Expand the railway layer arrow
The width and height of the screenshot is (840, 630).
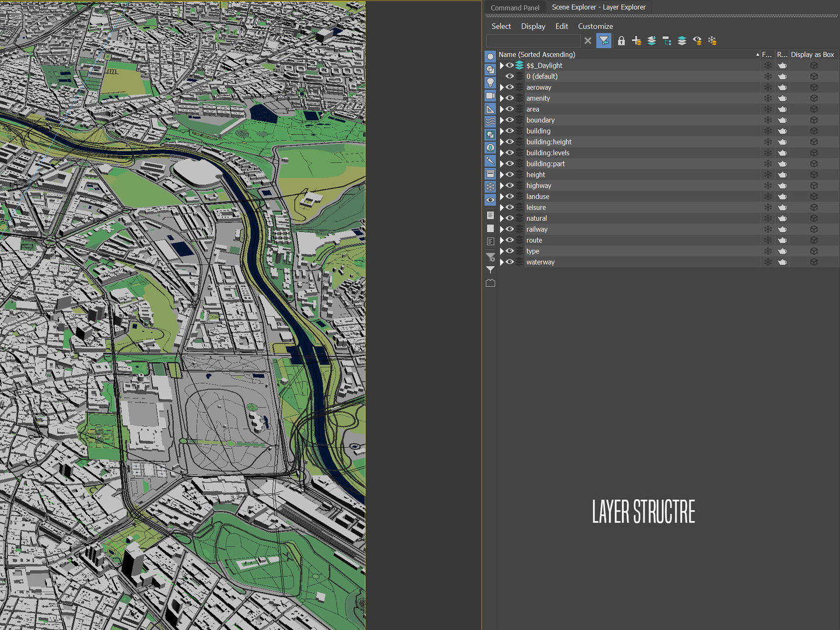coord(502,229)
